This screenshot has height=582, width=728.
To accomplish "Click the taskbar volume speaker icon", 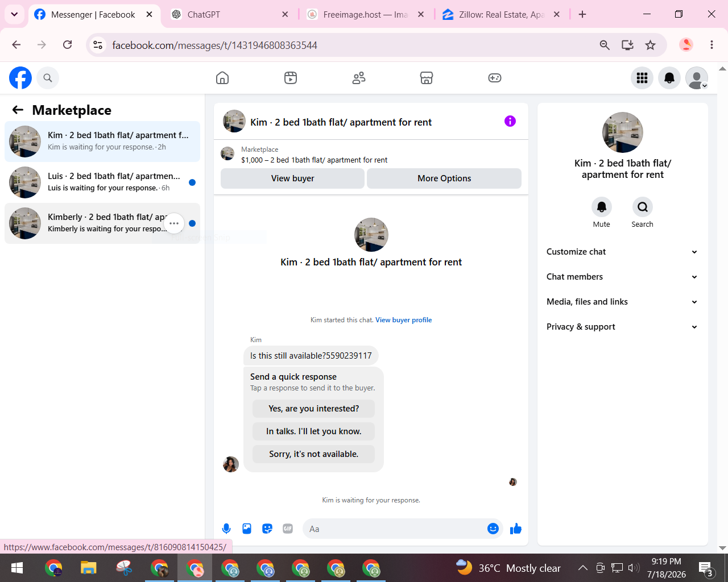I will coord(634,568).
